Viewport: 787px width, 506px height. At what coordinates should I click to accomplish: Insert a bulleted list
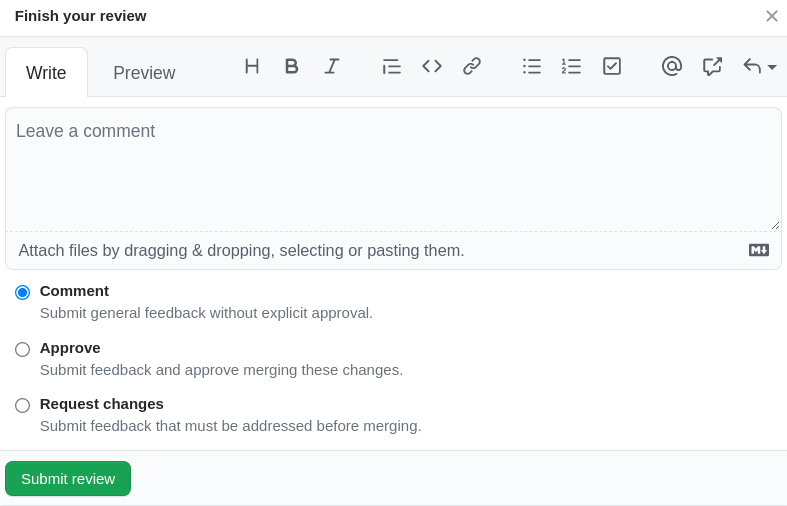click(x=532, y=66)
